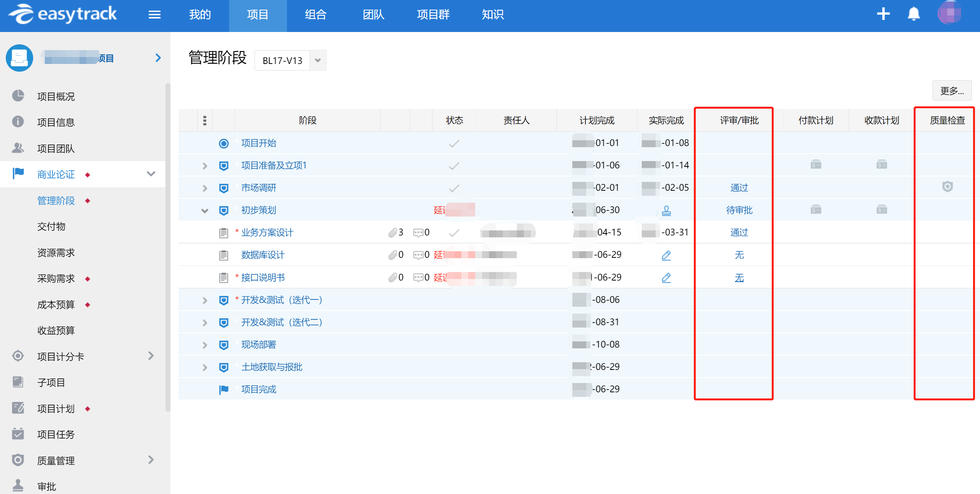Click quality check shield in 市场调研 row
The height and width of the screenshot is (494, 980).
[947, 187]
